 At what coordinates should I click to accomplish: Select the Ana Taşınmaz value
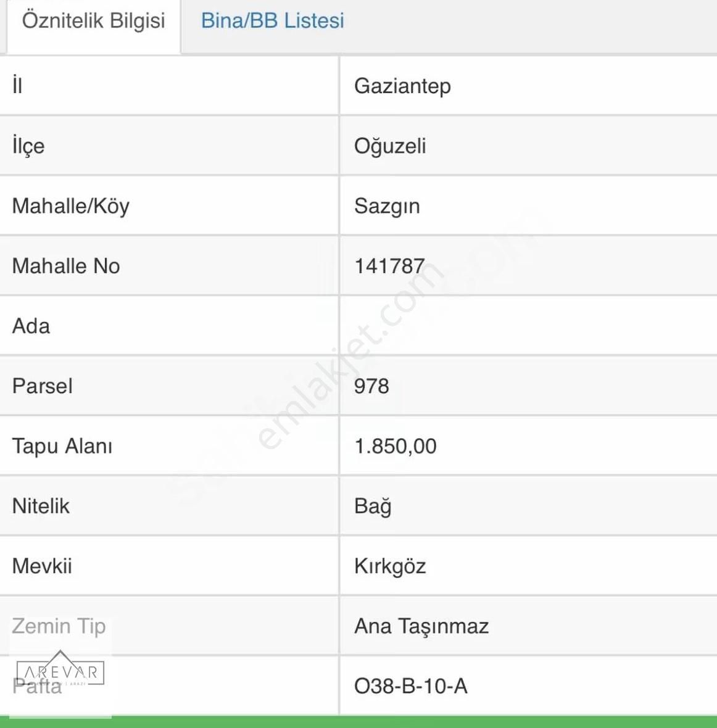pyautogui.click(x=421, y=626)
